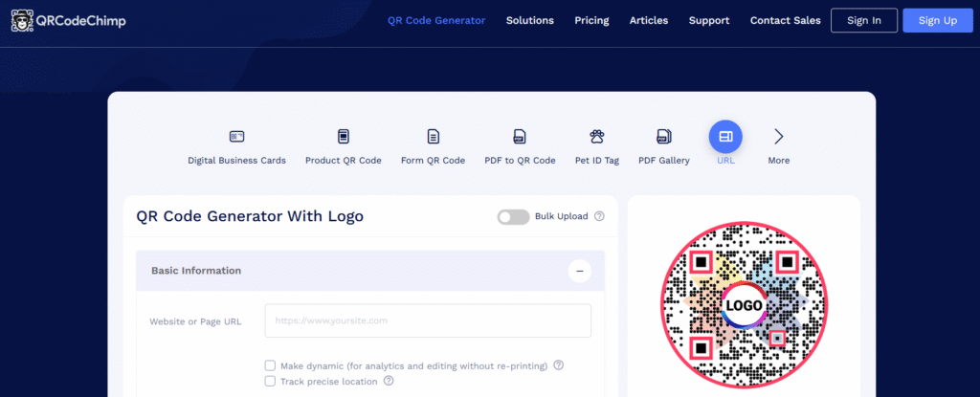Click the 'Digital Business Cards' label text

tap(237, 161)
